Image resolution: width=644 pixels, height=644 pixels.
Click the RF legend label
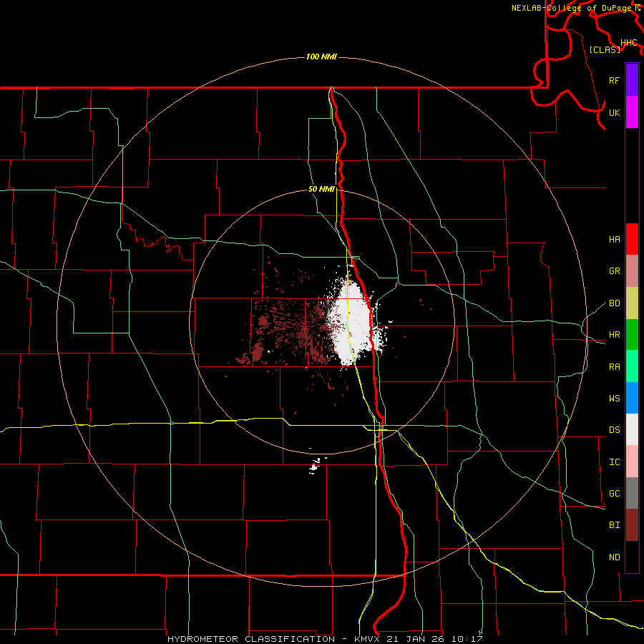pos(615,80)
